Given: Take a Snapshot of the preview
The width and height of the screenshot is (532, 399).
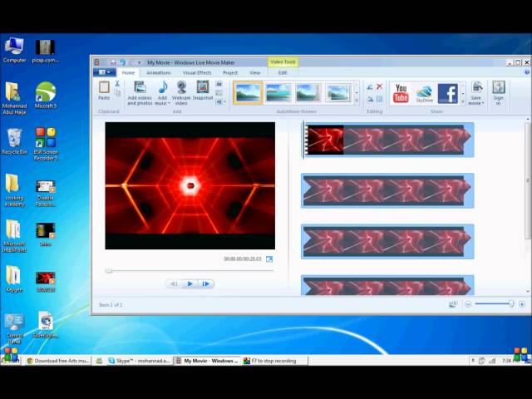Looking at the screenshot, I should [203, 91].
